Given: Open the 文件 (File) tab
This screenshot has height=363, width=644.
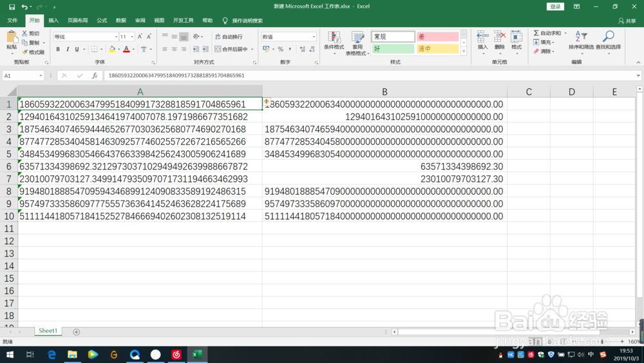Looking at the screenshot, I should (12, 21).
